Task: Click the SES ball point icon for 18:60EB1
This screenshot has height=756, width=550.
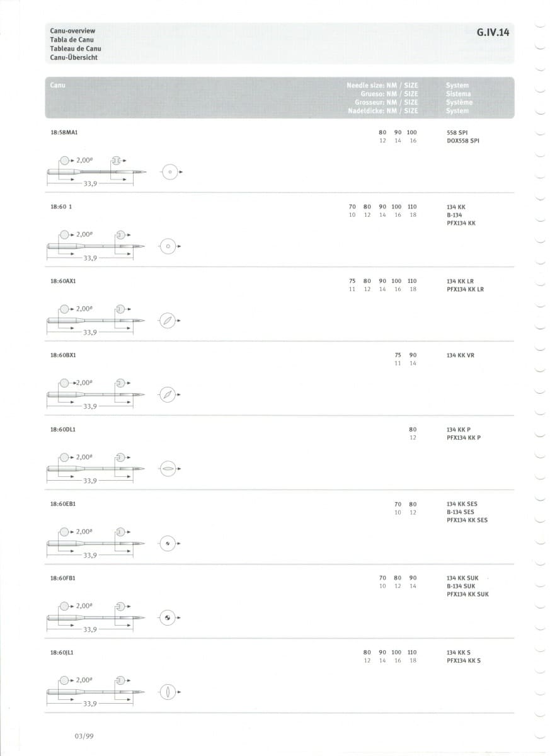Action: tap(168, 543)
